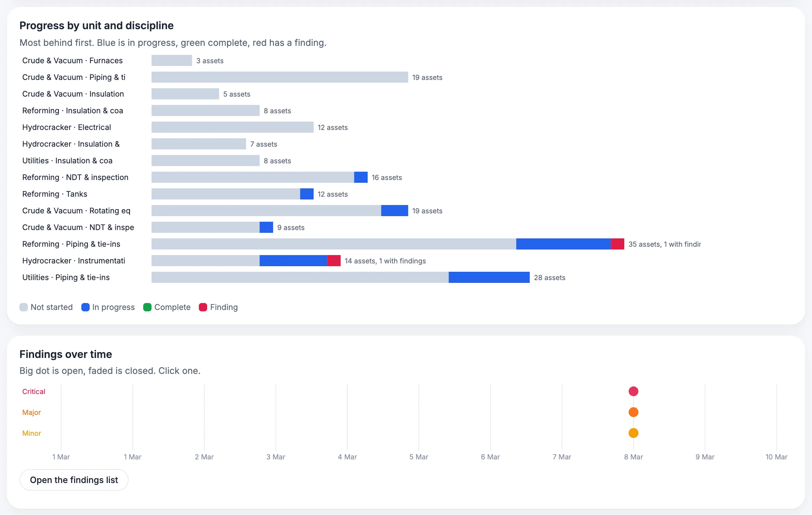
Task: Click red finding segment of Hydrocracker Instrumentation bar
Action: click(334, 261)
